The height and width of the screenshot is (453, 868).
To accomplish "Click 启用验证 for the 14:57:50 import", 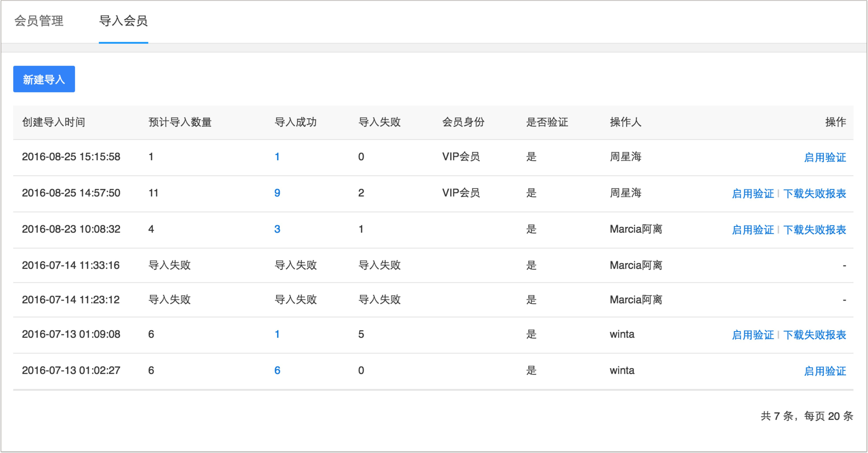I will coord(753,193).
